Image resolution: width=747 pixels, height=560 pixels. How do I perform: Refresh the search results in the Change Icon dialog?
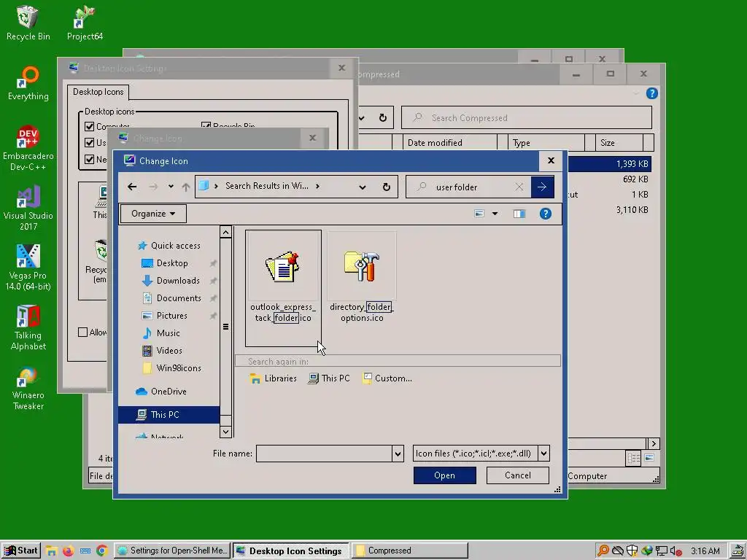click(387, 187)
